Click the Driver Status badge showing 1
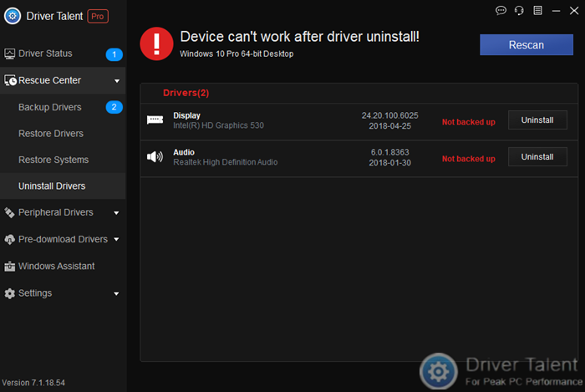The width and height of the screenshot is (585, 392). pyautogui.click(x=114, y=54)
